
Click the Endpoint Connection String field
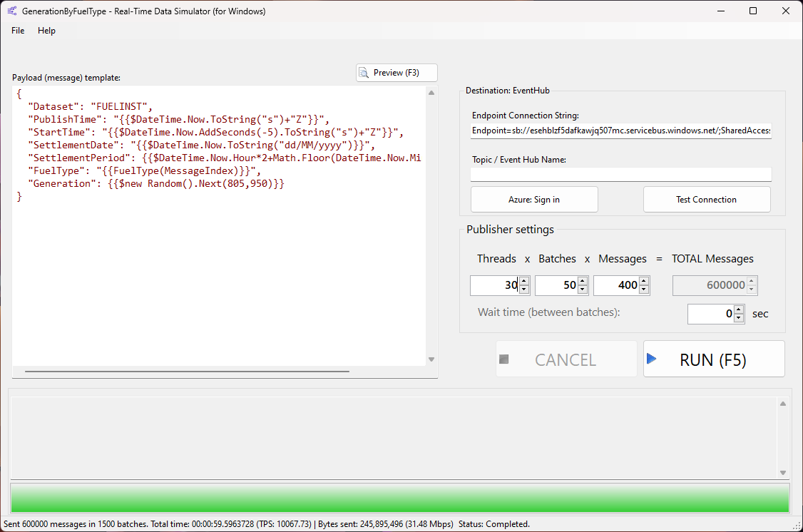tap(620, 131)
